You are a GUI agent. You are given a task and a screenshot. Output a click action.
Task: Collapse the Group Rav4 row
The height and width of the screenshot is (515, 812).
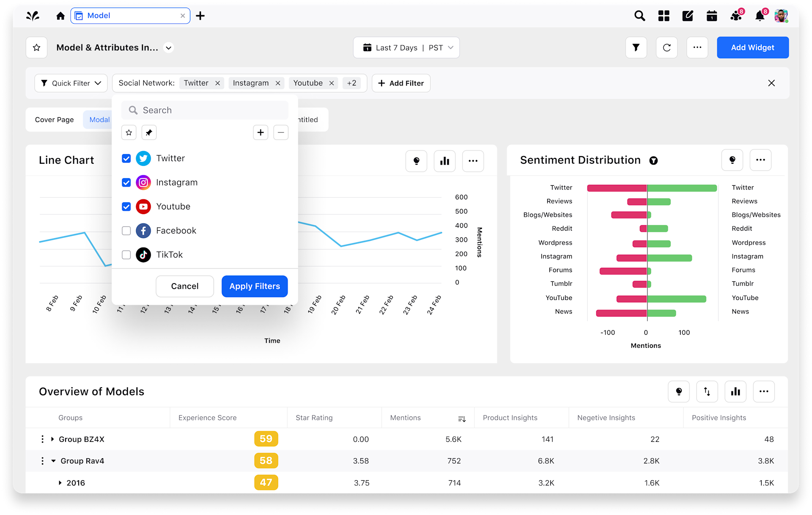[x=52, y=461]
